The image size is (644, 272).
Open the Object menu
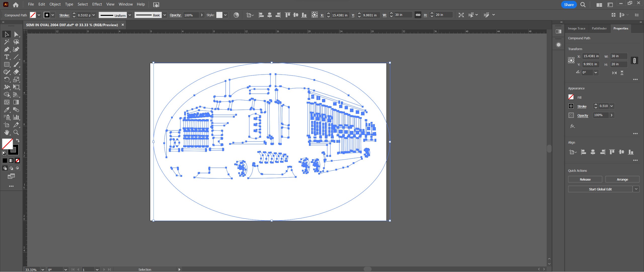(x=55, y=4)
